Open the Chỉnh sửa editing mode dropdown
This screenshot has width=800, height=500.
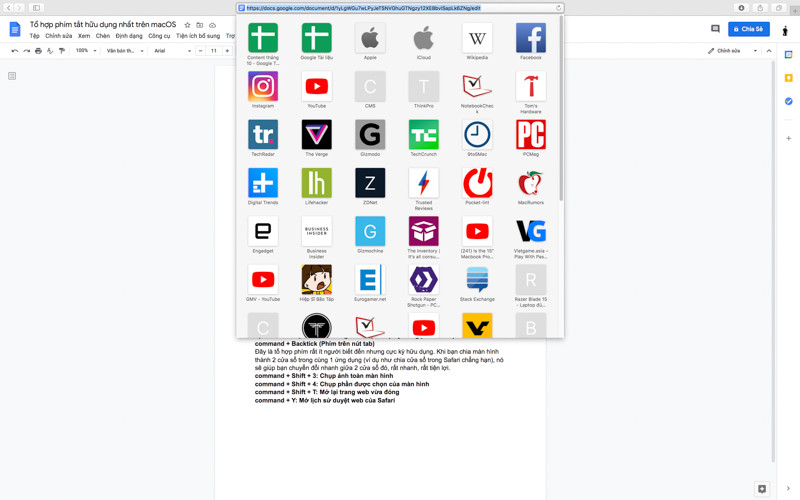click(x=732, y=51)
